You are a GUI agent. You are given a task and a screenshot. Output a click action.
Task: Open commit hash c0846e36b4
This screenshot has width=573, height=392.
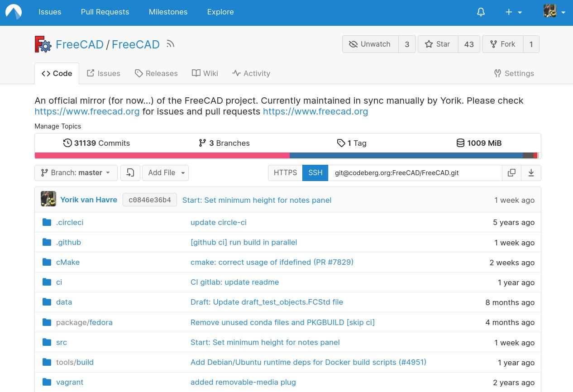tap(150, 200)
